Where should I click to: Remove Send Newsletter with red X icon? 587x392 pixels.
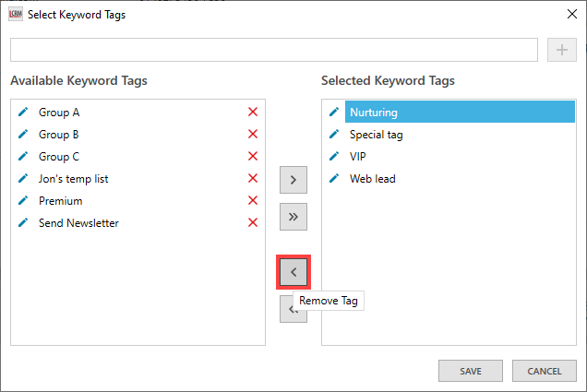click(x=253, y=223)
